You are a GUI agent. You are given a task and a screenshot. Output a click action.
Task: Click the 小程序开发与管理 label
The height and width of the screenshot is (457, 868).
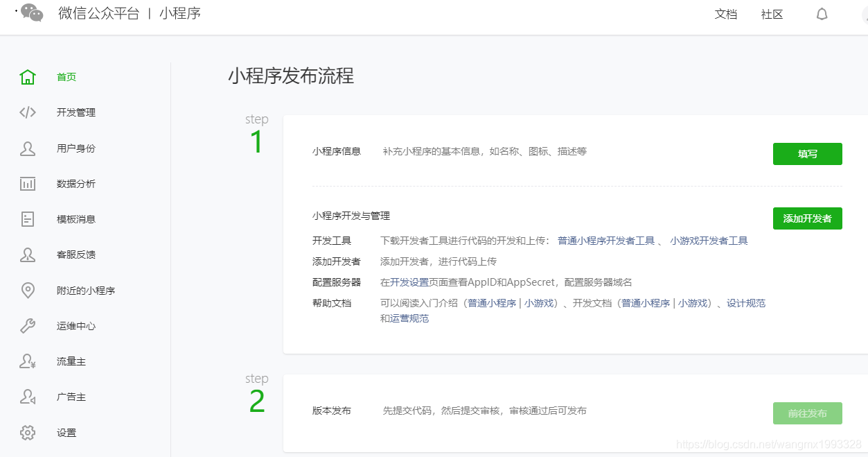point(351,216)
